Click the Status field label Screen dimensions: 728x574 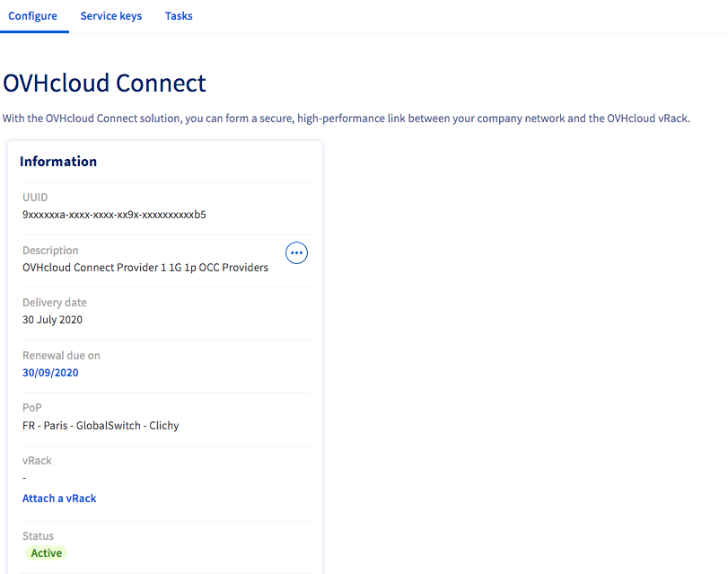click(38, 536)
